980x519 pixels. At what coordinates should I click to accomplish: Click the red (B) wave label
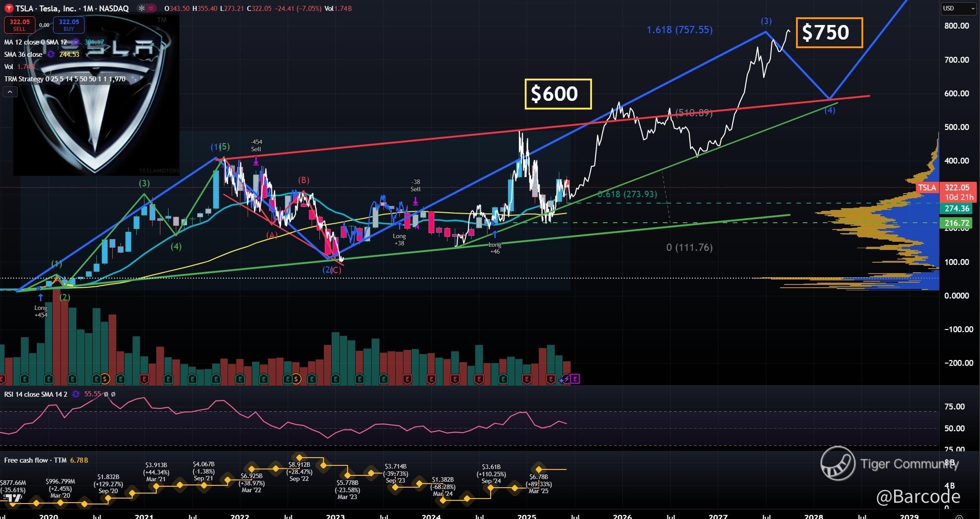pyautogui.click(x=303, y=180)
